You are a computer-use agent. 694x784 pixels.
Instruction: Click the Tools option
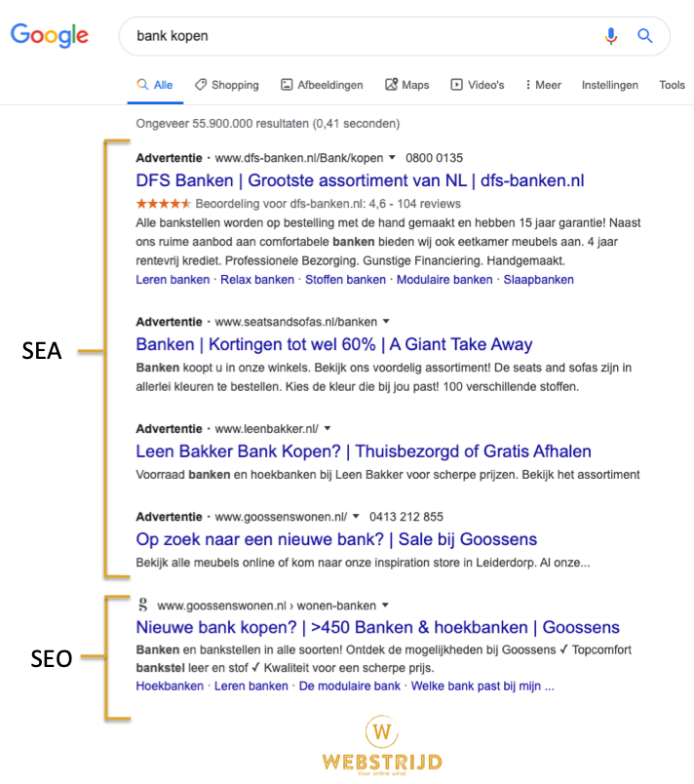(x=672, y=85)
